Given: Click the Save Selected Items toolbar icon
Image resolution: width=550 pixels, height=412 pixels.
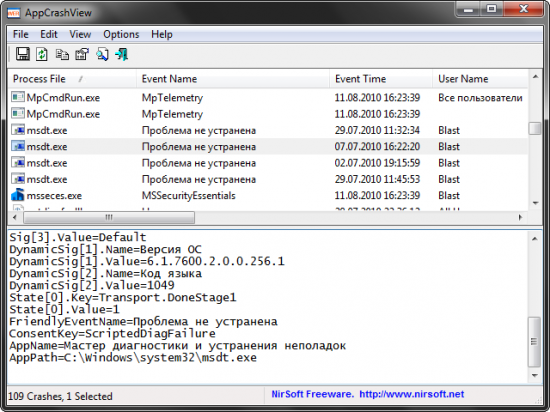Looking at the screenshot, I should pos(23,54).
